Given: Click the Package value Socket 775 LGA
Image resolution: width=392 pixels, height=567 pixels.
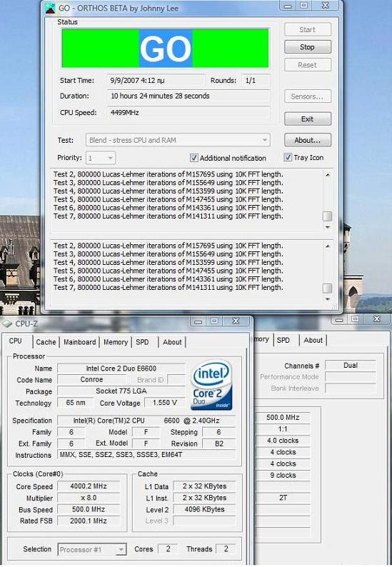Looking at the screenshot, I should (121, 391).
